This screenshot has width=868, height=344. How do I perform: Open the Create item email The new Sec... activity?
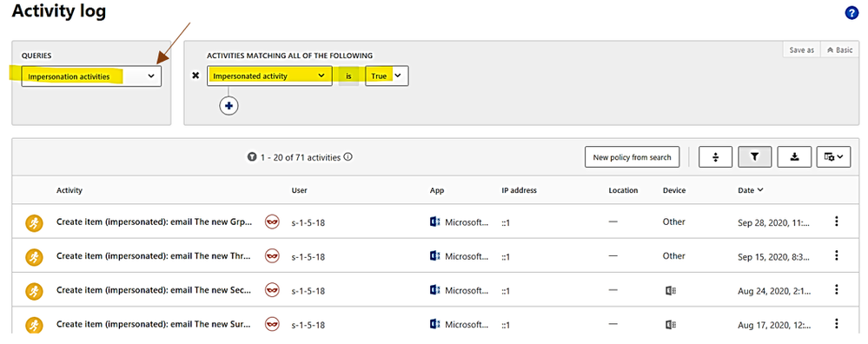point(155,290)
